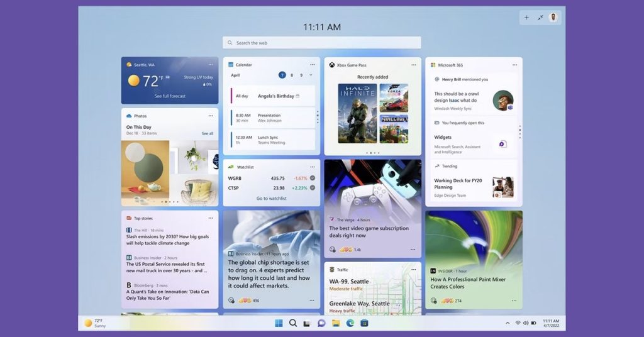Open the Weather widget more options menu
This screenshot has height=337, width=644.
click(211, 65)
